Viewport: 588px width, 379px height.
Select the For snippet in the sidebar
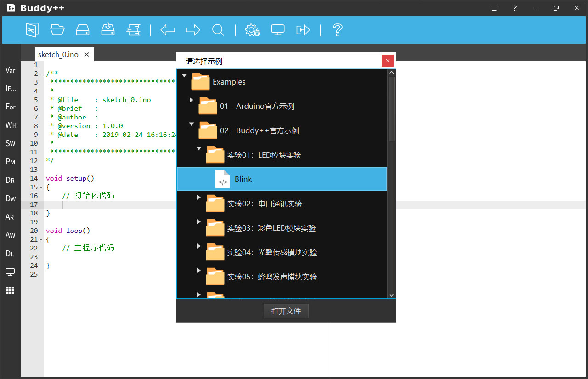(x=10, y=107)
